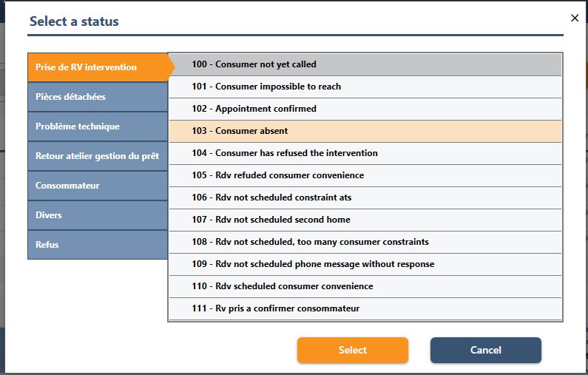
Task: Pick status 101 - Consumer impossible to reach
Action: pos(365,87)
